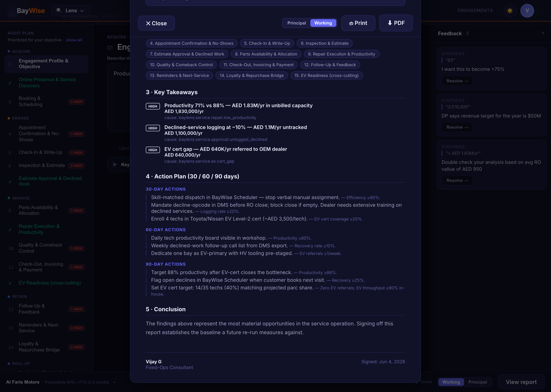This screenshot has height=392, width=551.
Task: Click the View report button
Action: point(521,382)
